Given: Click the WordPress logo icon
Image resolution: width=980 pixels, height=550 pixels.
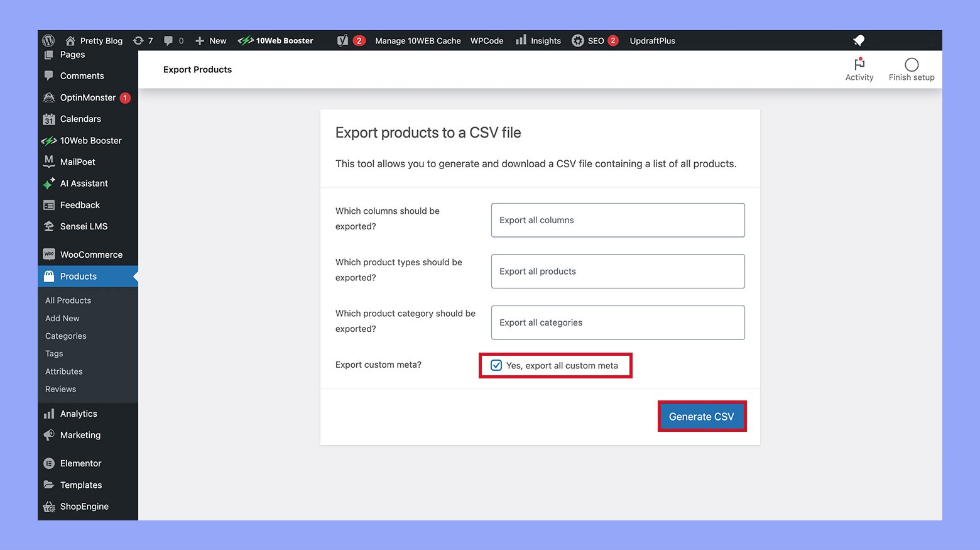Looking at the screenshot, I should [48, 40].
